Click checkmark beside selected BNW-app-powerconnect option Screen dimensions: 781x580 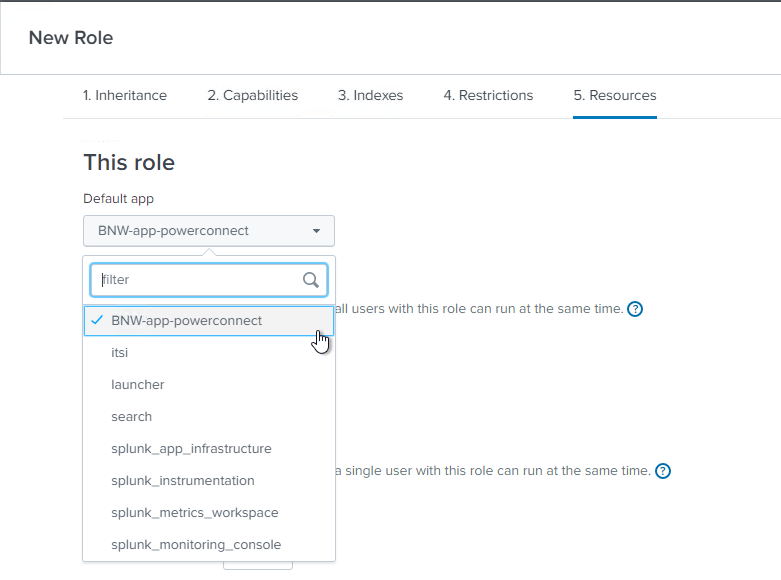tap(97, 321)
